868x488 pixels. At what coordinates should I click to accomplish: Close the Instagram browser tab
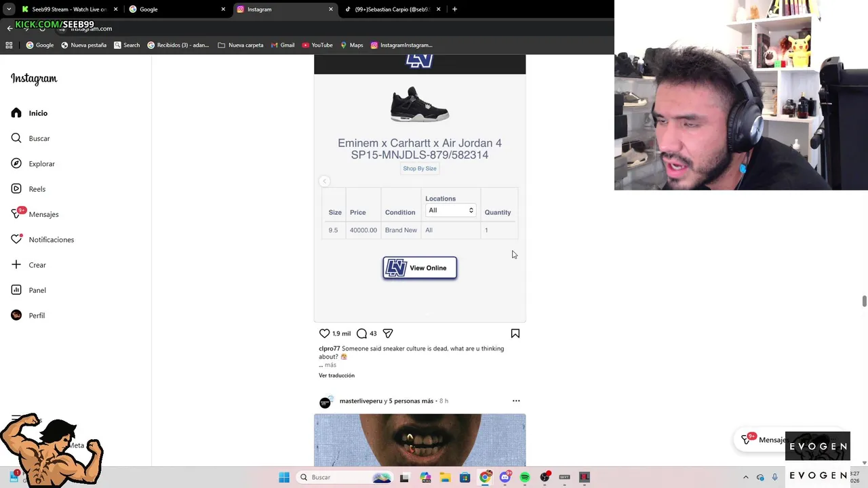click(331, 9)
